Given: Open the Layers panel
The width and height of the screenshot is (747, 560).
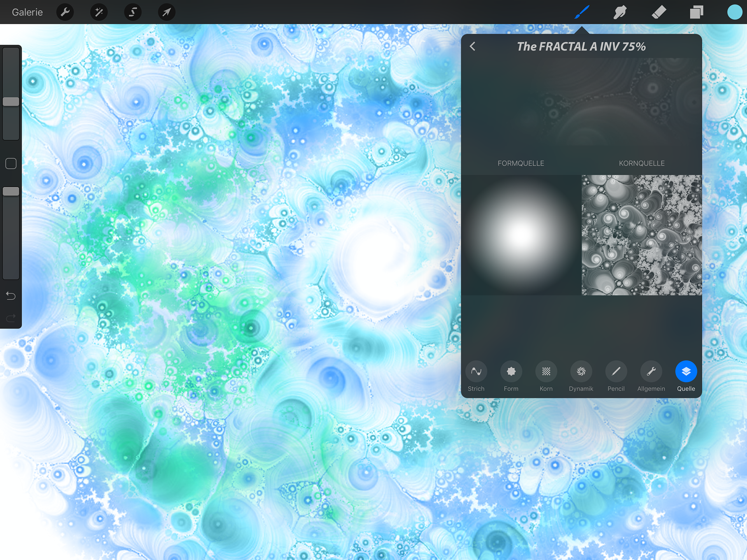Looking at the screenshot, I should (x=696, y=12).
